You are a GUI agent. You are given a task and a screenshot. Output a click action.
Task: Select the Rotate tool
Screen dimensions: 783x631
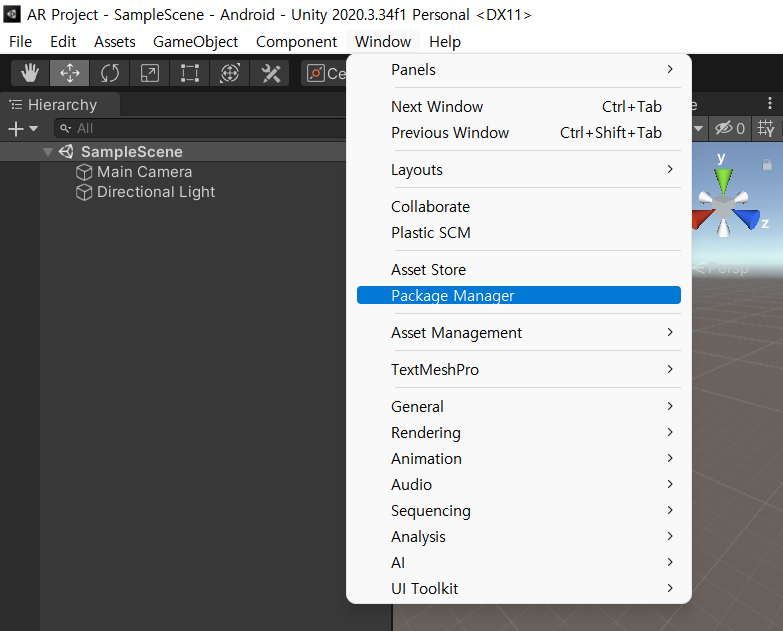click(109, 73)
